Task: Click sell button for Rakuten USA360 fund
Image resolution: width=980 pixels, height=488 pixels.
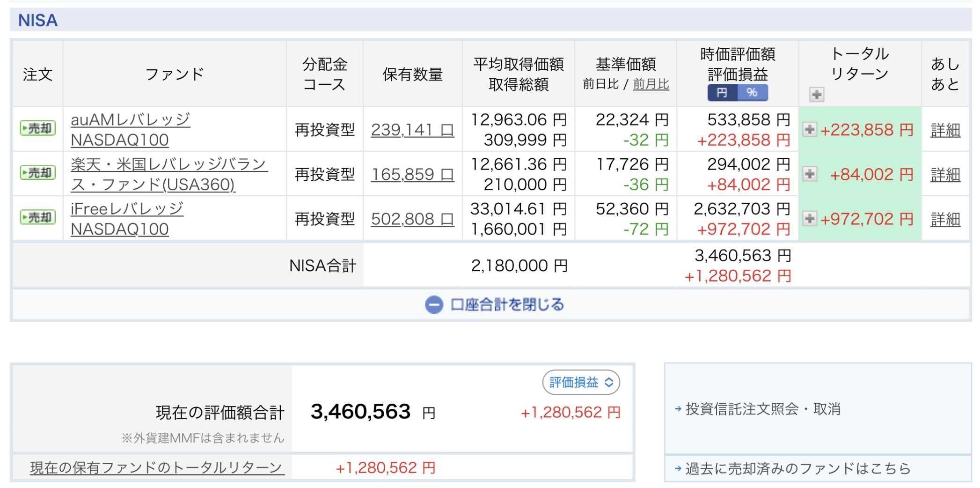Action: pyautogui.click(x=37, y=173)
